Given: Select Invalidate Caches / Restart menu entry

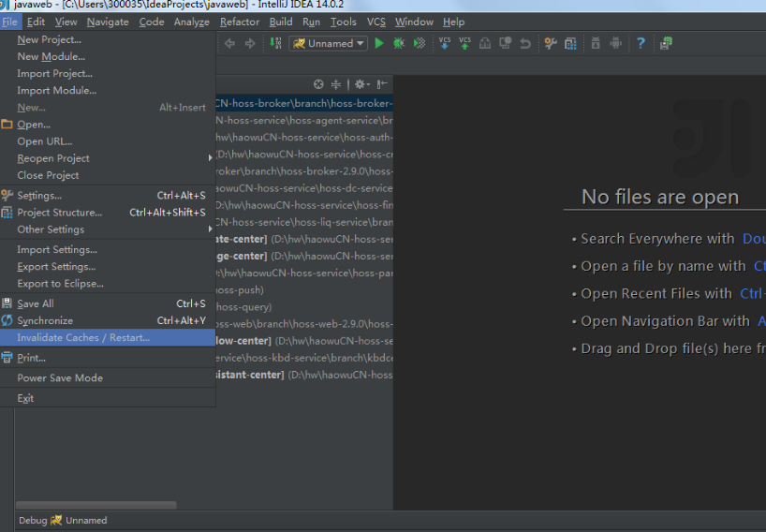Looking at the screenshot, I should 108,337.
